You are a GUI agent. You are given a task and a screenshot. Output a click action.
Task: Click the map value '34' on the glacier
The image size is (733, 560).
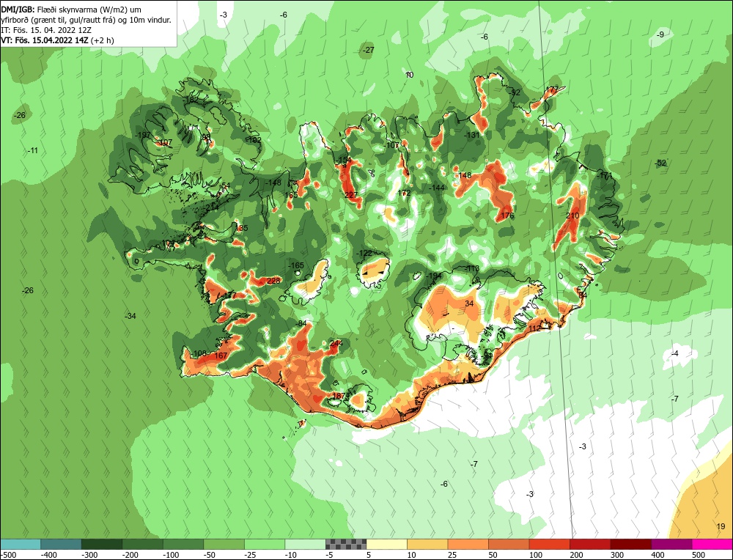pyautogui.click(x=469, y=303)
